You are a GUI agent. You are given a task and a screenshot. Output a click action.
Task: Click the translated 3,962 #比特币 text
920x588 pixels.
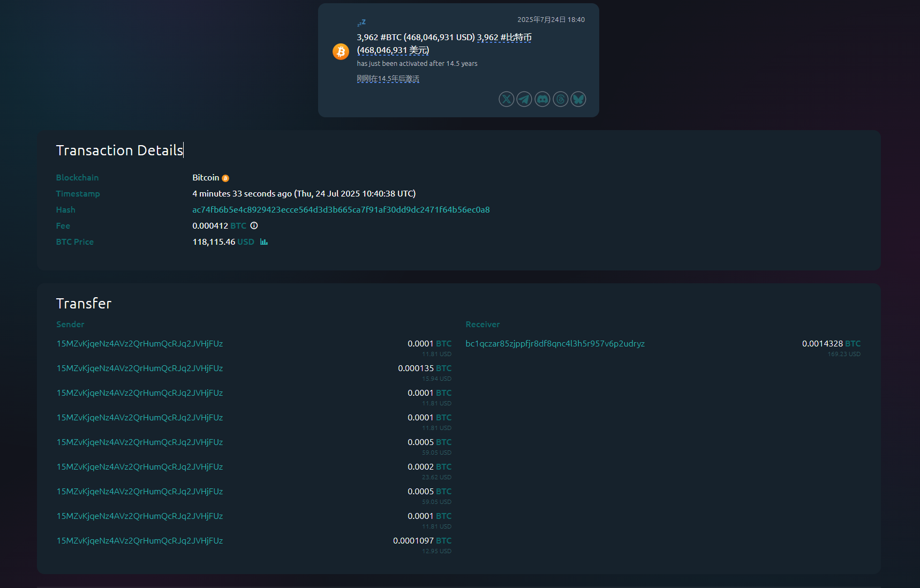[x=504, y=37]
